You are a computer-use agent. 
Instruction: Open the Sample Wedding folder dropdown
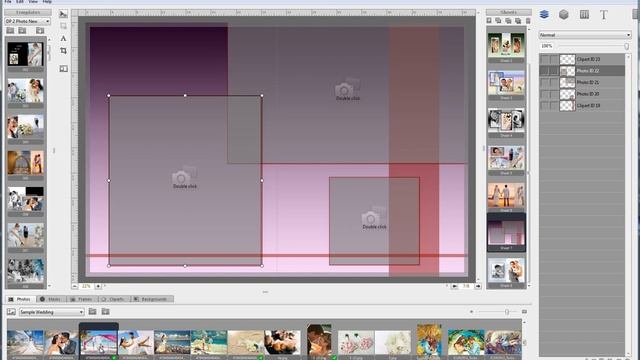[x=51, y=312]
